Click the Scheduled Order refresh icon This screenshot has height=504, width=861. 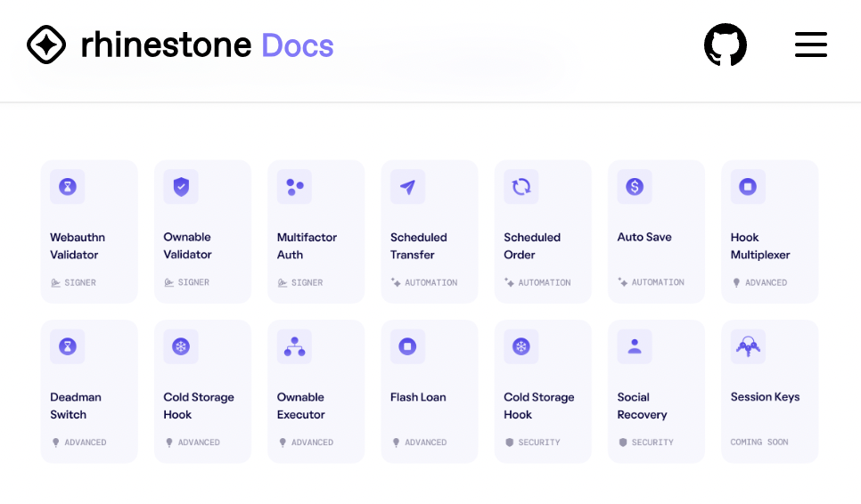[x=521, y=186]
